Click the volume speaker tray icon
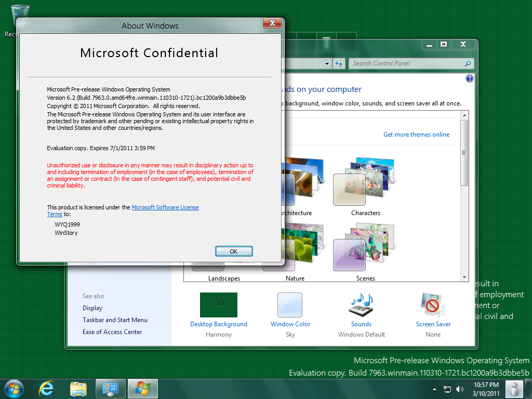This screenshot has height=399, width=532. (459, 389)
